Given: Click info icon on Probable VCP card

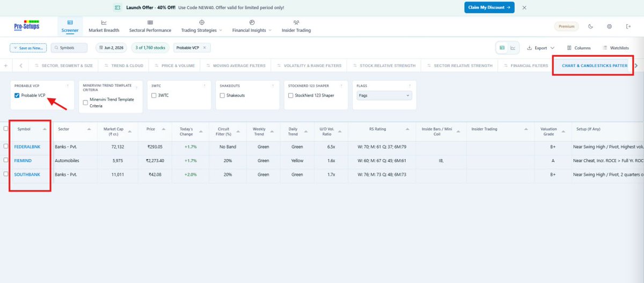Looking at the screenshot, I should [68, 85].
